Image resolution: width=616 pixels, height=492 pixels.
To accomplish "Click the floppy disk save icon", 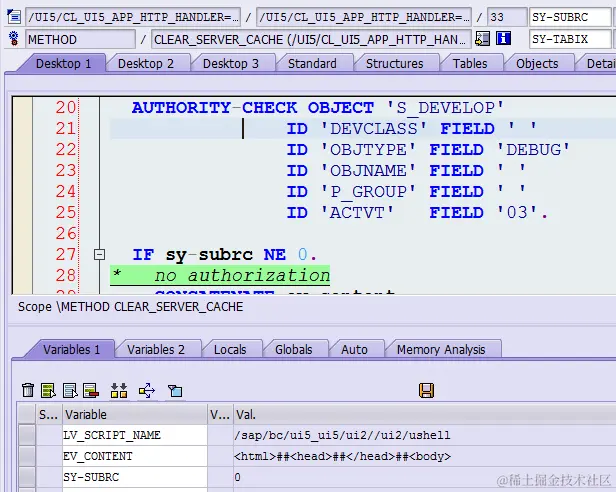I will [426, 390].
